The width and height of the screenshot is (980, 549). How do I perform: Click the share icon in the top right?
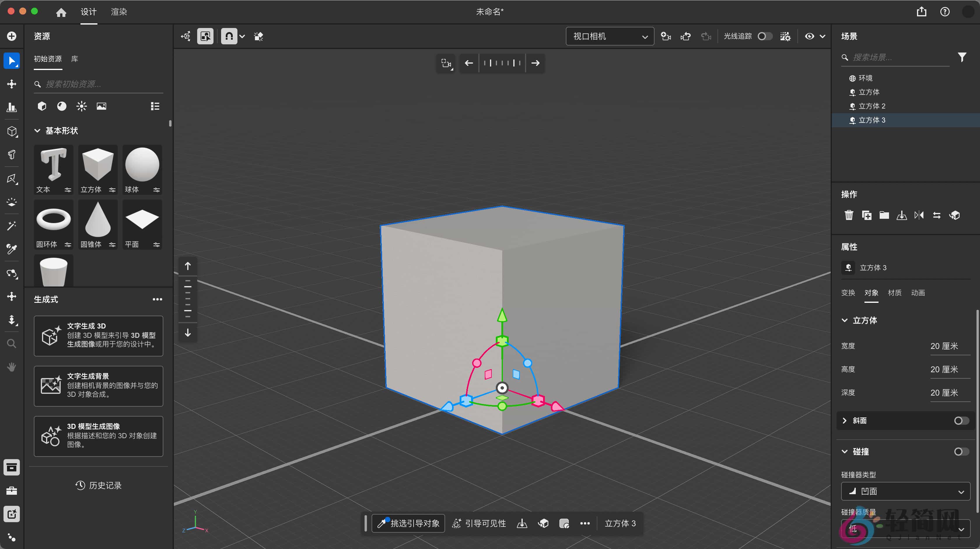coord(921,11)
